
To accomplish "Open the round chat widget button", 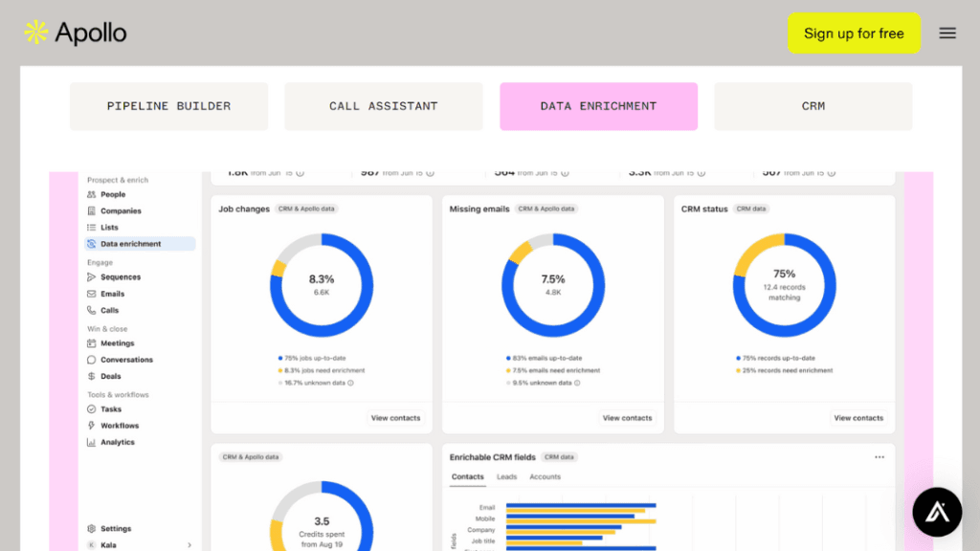I will [937, 513].
